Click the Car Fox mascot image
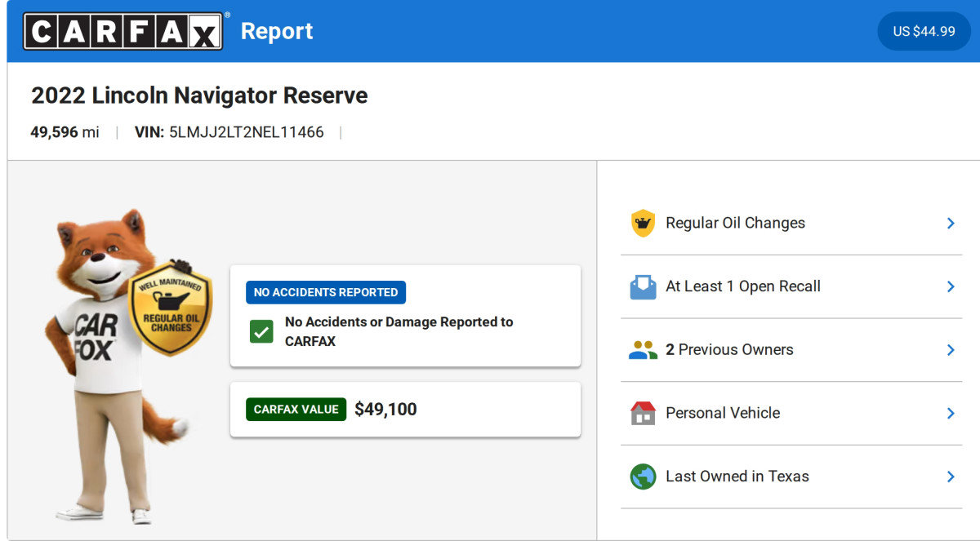This screenshot has height=541, width=980. click(x=98, y=367)
